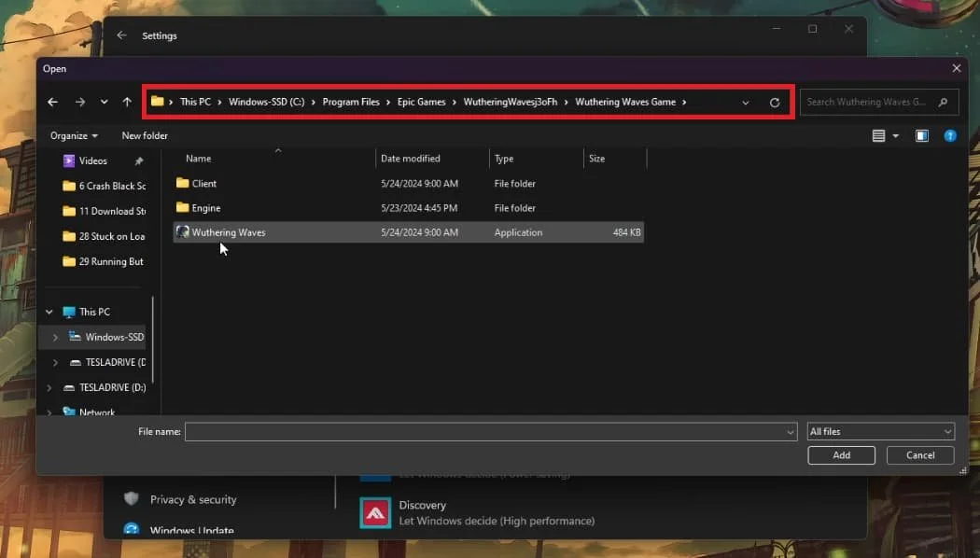
Task: Go back in the Settings window
Action: pyautogui.click(x=122, y=35)
